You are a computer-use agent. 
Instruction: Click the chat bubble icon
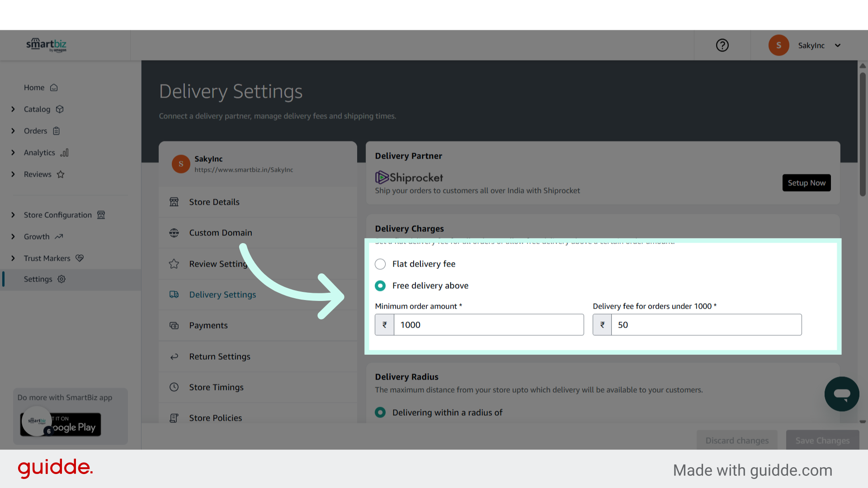(x=842, y=394)
